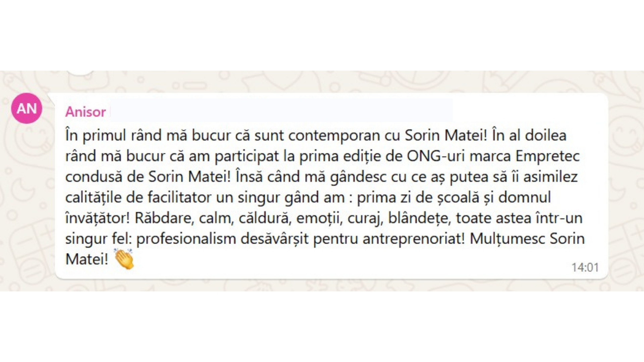Open the sender name Anisor
The height and width of the screenshot is (362, 644).
(86, 112)
